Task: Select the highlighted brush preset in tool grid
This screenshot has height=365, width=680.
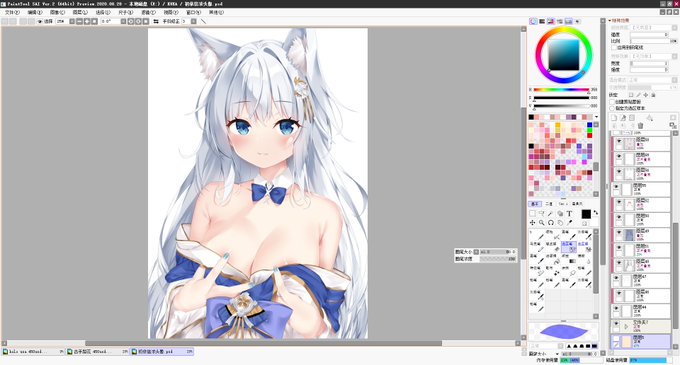Action: [x=569, y=247]
